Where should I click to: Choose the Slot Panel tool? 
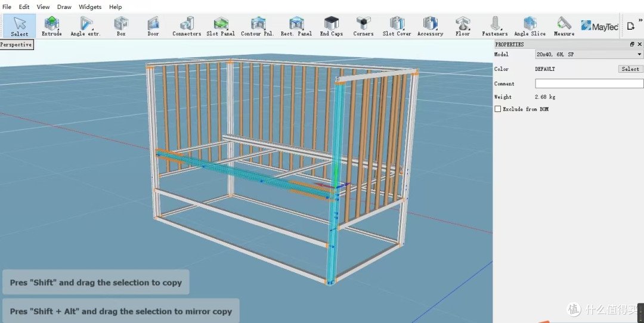221,26
